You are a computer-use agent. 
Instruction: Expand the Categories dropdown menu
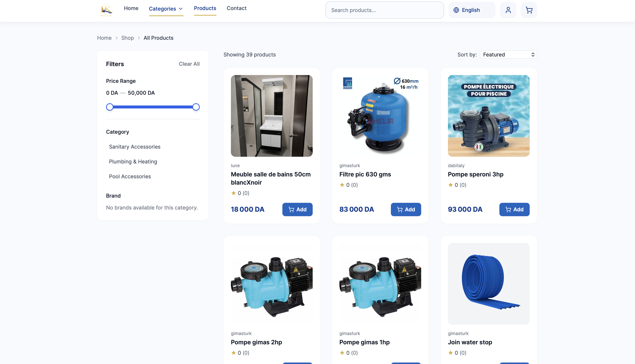166,9
